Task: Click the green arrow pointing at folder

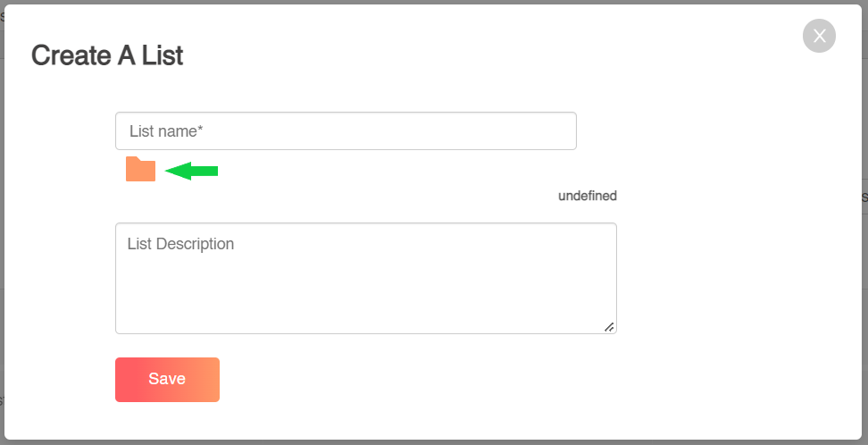Action: click(x=191, y=172)
